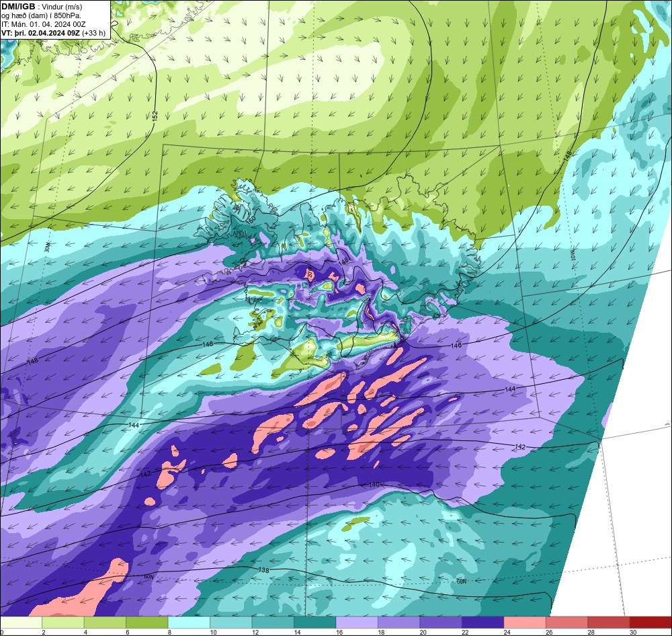Click the "og hæð (dam) í 850hPa." line
This screenshot has width=672, height=636.
[x=41, y=15]
